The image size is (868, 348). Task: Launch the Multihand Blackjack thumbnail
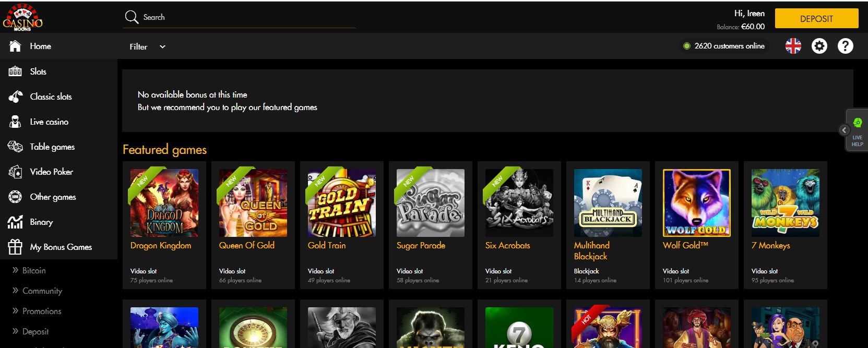point(608,203)
